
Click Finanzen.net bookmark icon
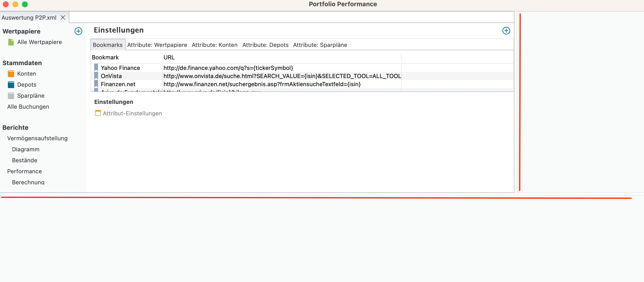(96, 84)
